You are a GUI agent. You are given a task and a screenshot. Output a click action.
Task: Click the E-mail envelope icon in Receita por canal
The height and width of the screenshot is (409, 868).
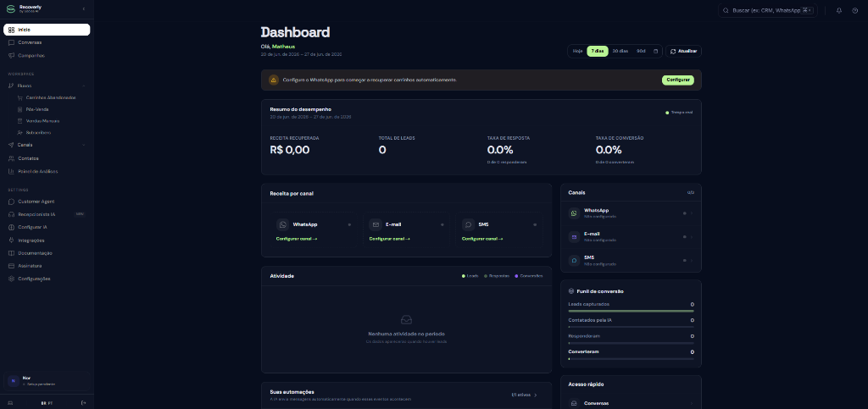(x=376, y=224)
